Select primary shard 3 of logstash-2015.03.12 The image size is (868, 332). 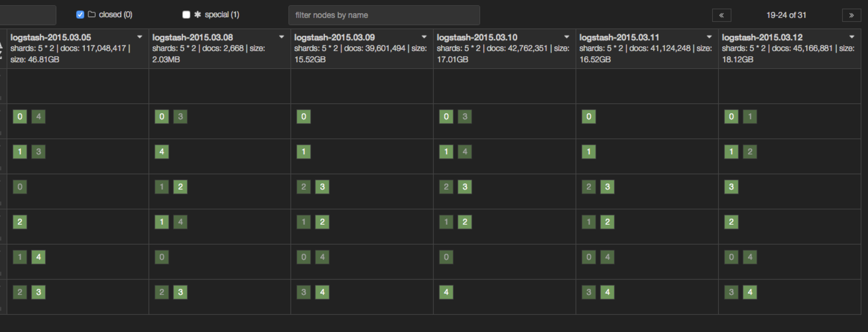731,187
